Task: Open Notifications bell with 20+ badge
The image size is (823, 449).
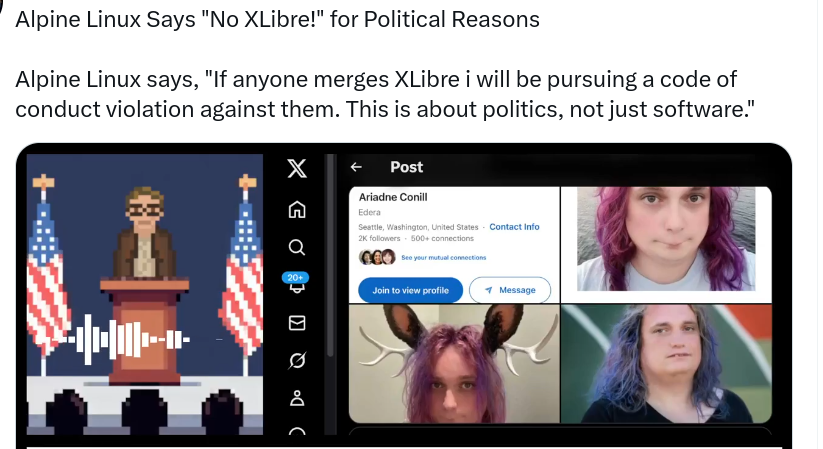Action: 296,283
